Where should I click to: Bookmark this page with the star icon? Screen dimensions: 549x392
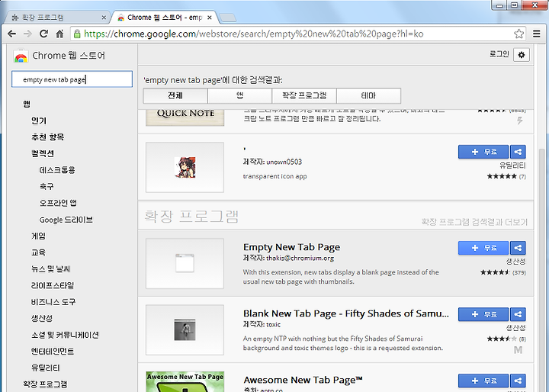[x=518, y=34]
